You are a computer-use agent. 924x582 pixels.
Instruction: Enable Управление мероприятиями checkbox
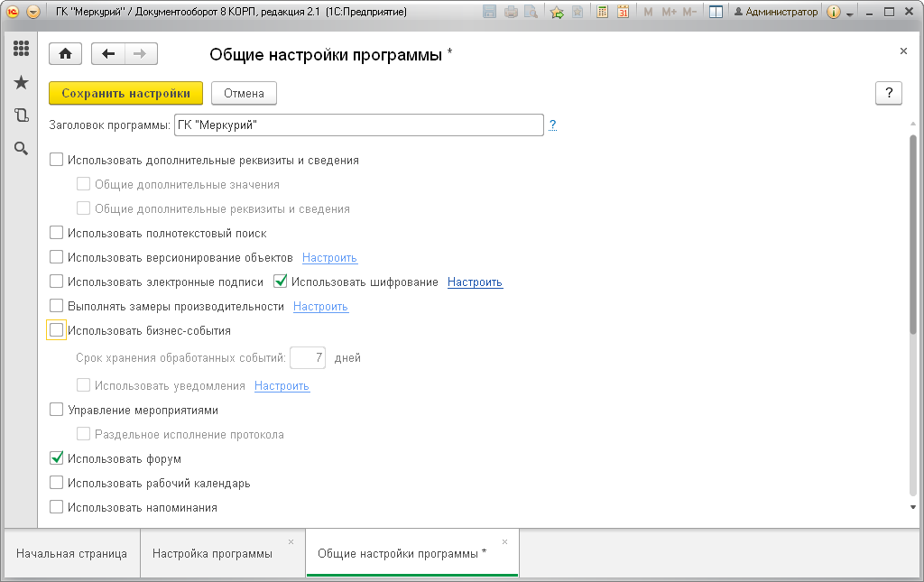pyautogui.click(x=56, y=410)
